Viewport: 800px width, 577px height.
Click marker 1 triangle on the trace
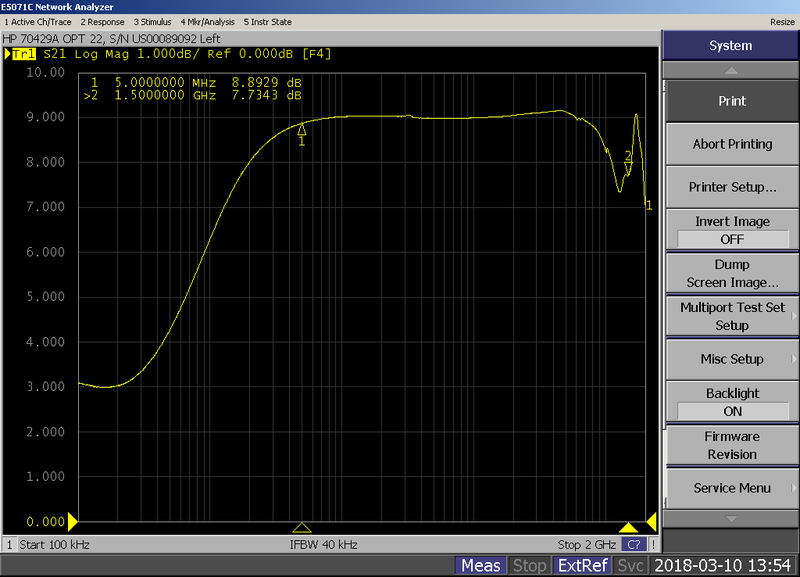[302, 129]
